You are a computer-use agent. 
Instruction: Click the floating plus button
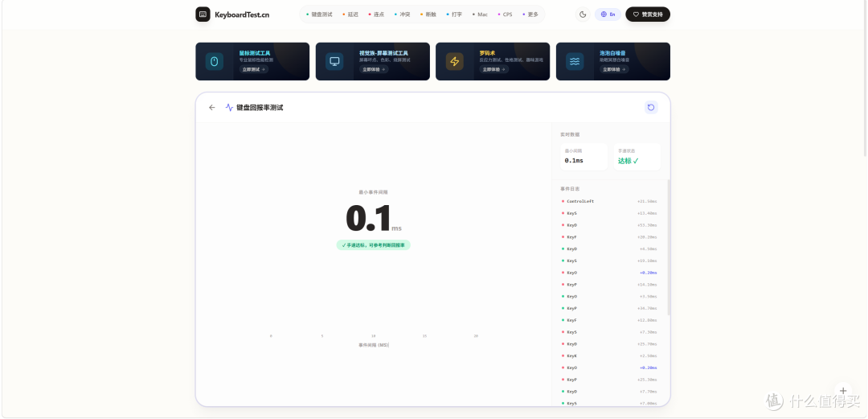843,391
